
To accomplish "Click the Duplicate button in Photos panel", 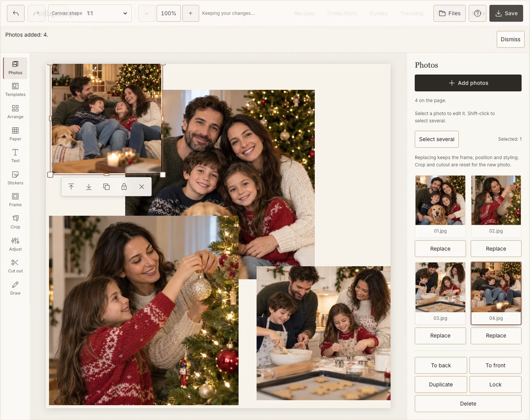I will pos(441,384).
